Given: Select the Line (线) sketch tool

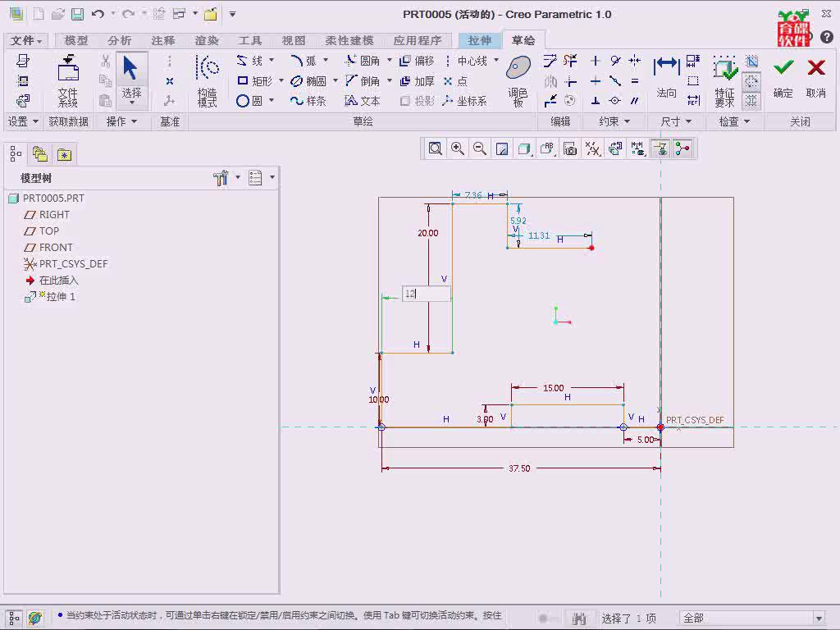Looking at the screenshot, I should 250,61.
